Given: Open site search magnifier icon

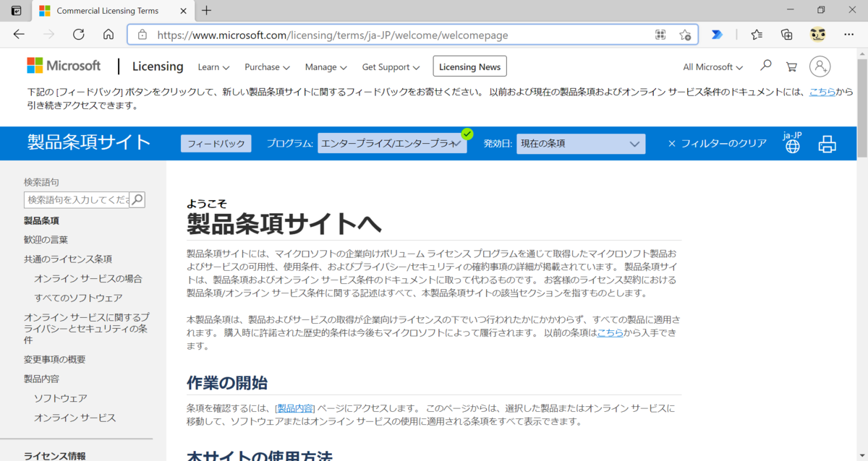Looking at the screenshot, I should pyautogui.click(x=766, y=66).
